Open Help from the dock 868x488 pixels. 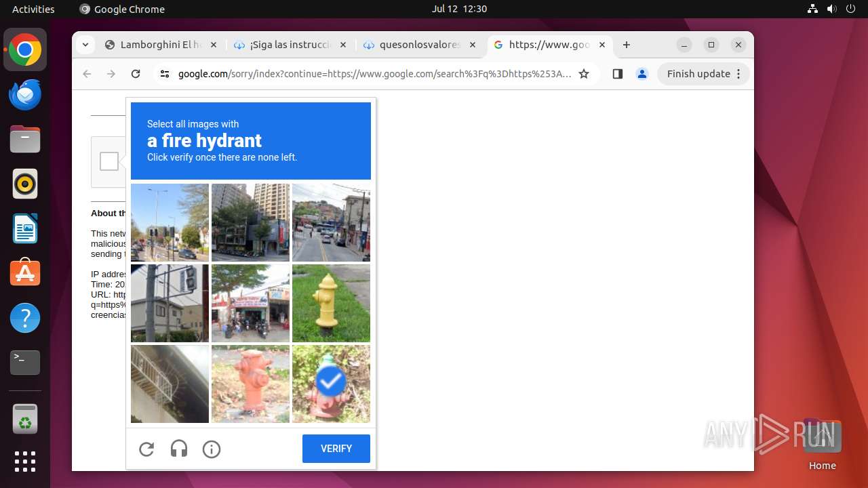coord(25,318)
